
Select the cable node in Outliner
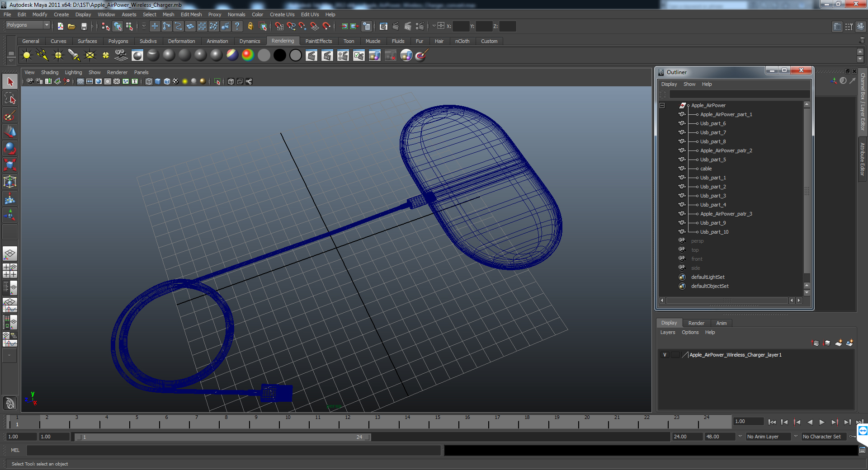click(x=706, y=169)
